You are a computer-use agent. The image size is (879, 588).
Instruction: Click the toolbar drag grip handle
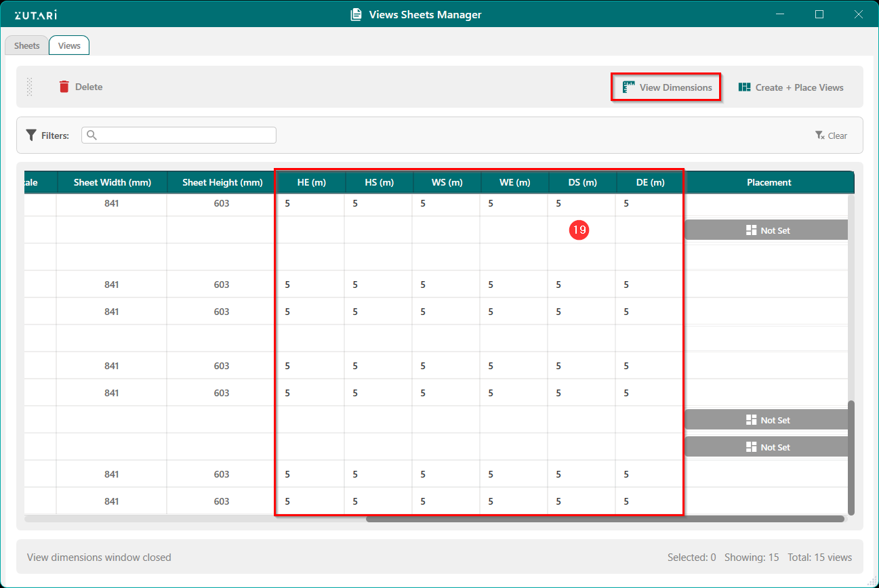(x=29, y=87)
